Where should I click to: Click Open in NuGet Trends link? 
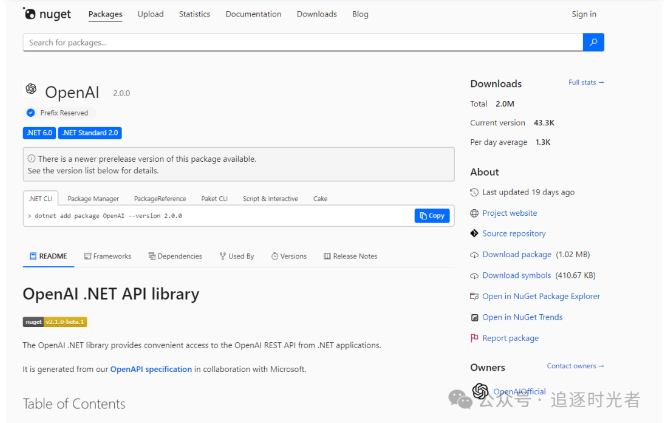[523, 317]
